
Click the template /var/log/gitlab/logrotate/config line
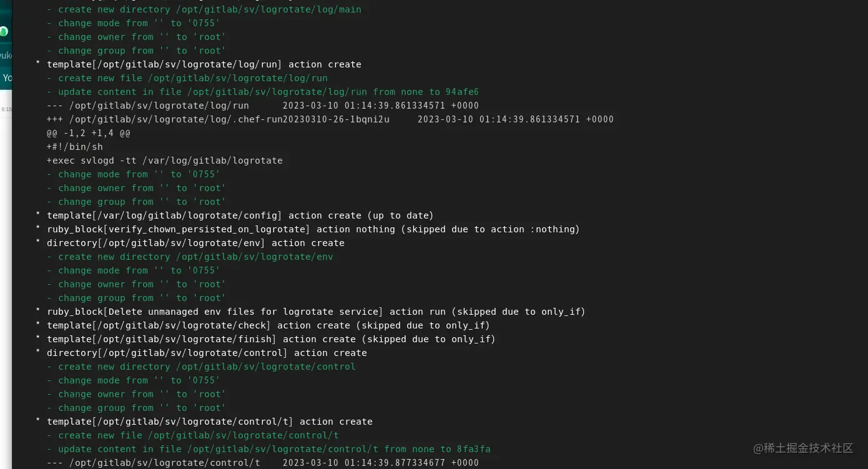[235, 215]
